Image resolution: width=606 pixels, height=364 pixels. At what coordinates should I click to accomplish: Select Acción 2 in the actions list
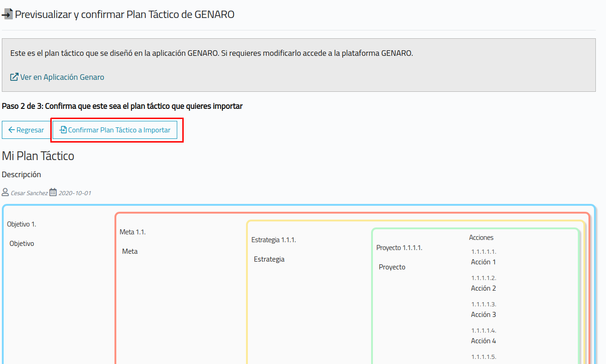point(483,288)
